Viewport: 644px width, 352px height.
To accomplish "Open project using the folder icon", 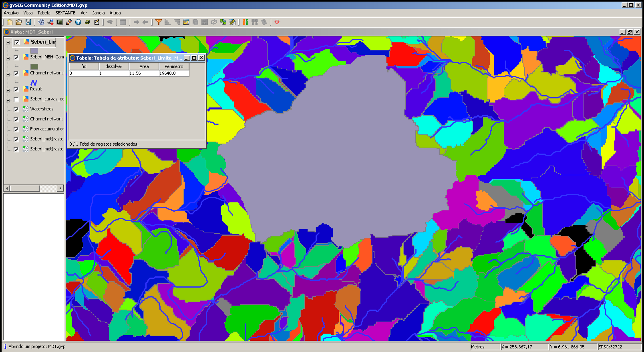I will tap(18, 22).
